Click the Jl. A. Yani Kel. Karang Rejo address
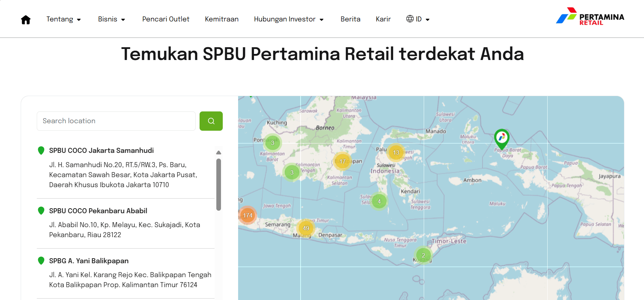The height and width of the screenshot is (300, 644). click(130, 280)
